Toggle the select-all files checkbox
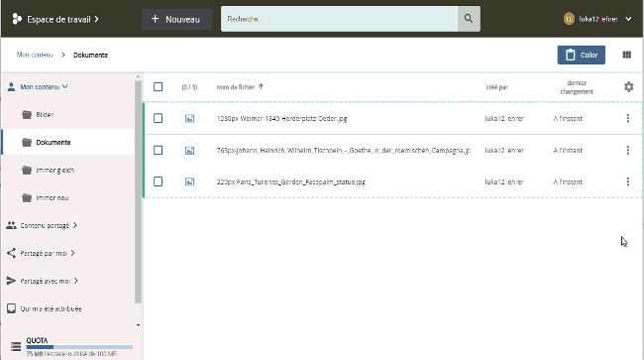The height and width of the screenshot is (360, 644). click(x=159, y=86)
